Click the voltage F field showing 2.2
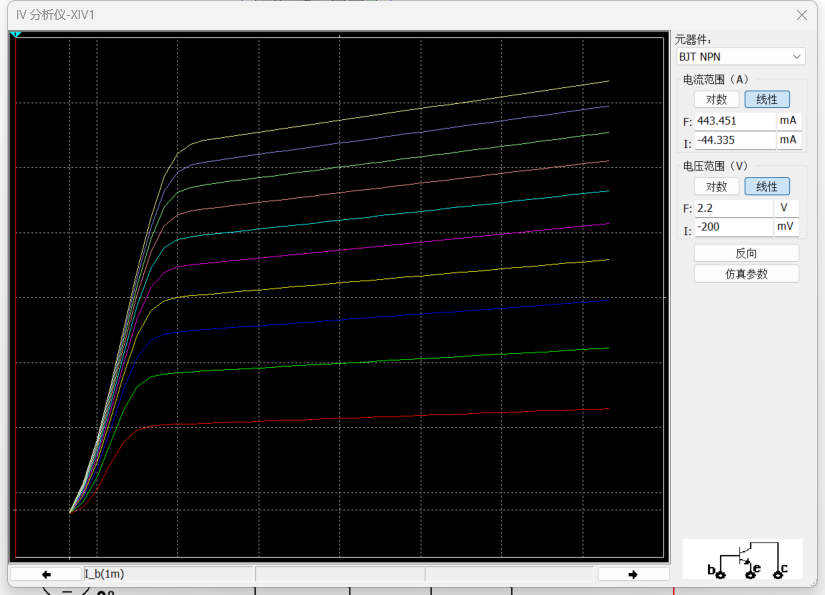Viewport: 825px width, 595px height. (733, 208)
